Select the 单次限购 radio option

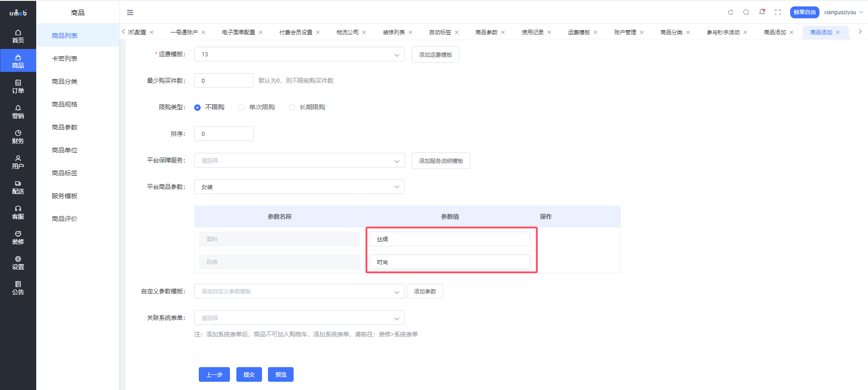tap(241, 108)
